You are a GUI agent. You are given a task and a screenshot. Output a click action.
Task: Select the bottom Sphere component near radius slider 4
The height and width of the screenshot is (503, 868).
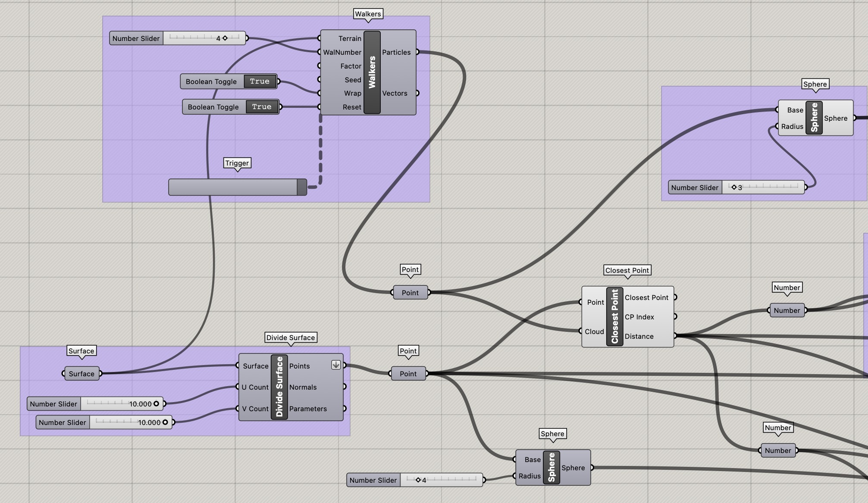(551, 468)
